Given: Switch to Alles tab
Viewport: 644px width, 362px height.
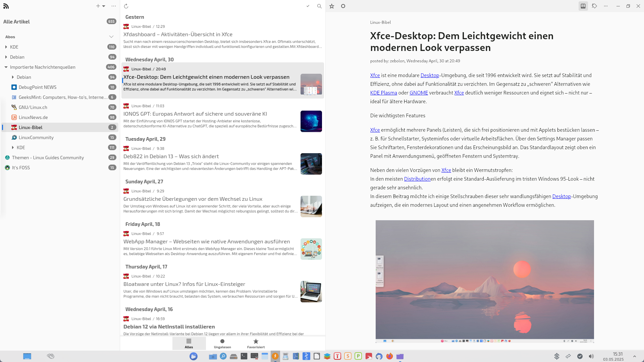Looking at the screenshot, I should pyautogui.click(x=189, y=344).
